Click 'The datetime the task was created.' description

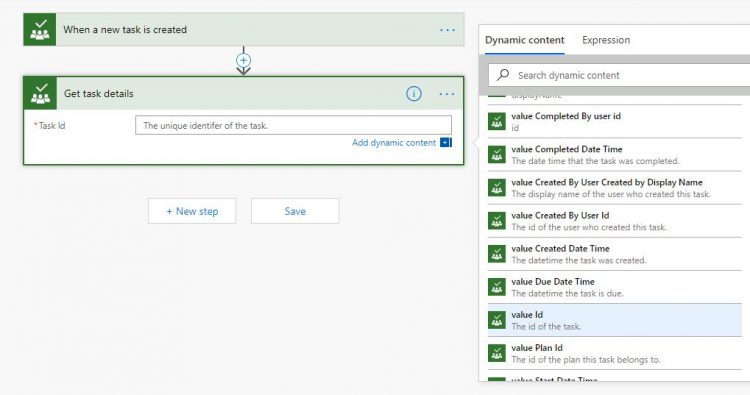click(x=579, y=261)
